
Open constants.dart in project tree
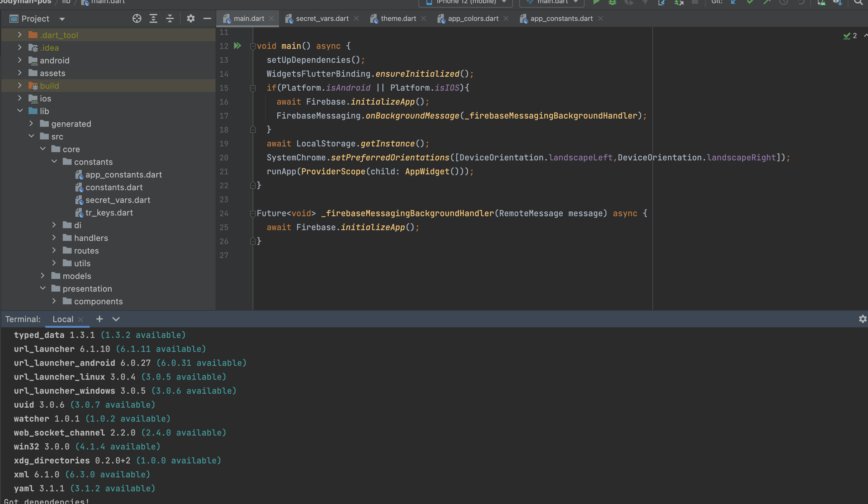click(x=114, y=187)
